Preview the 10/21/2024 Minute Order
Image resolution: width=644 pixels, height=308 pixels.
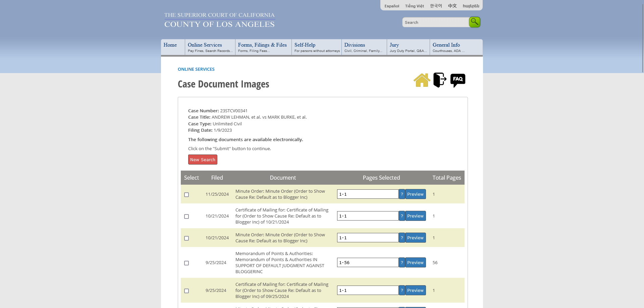[416, 238]
